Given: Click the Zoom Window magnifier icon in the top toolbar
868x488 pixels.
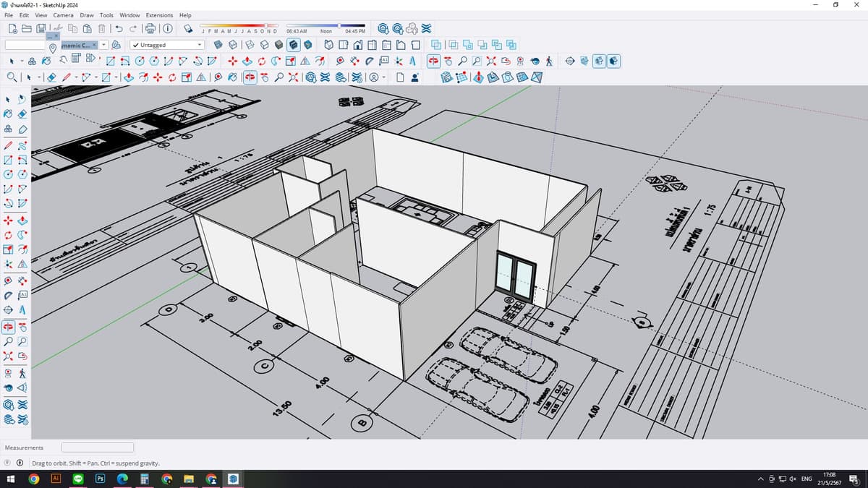Looking at the screenshot, I should 478,61.
